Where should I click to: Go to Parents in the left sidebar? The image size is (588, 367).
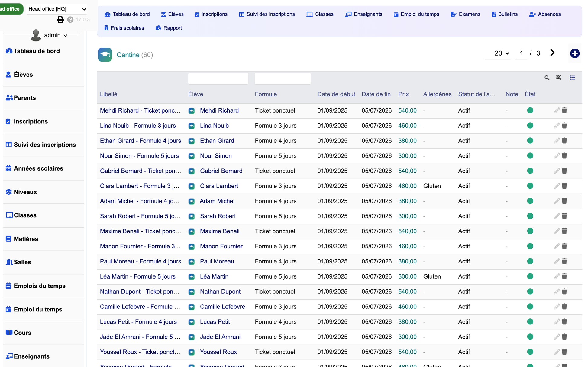click(21, 98)
